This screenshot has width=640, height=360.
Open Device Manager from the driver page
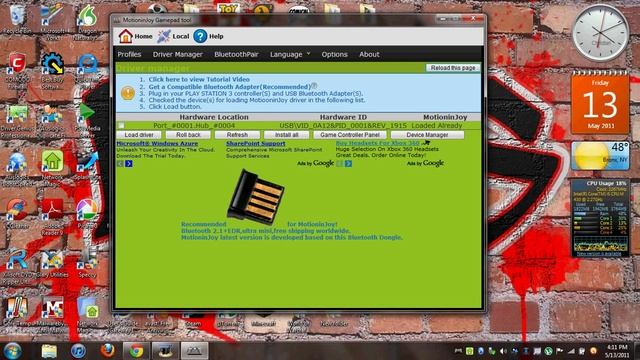tap(427, 135)
